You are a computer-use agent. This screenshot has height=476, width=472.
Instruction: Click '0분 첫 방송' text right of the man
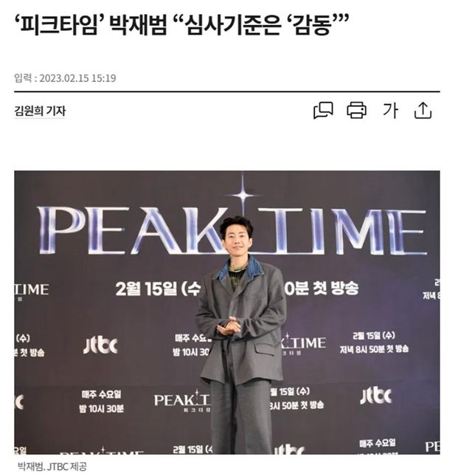click(322, 288)
